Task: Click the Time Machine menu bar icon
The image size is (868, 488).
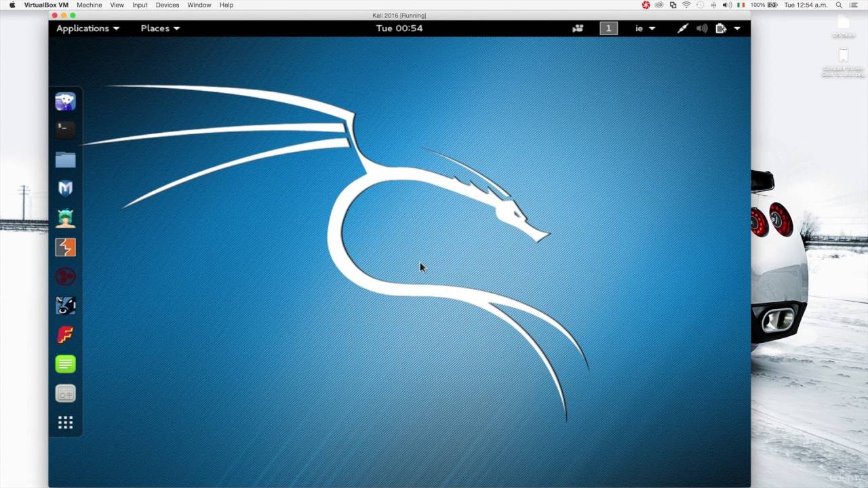Action: (x=700, y=5)
